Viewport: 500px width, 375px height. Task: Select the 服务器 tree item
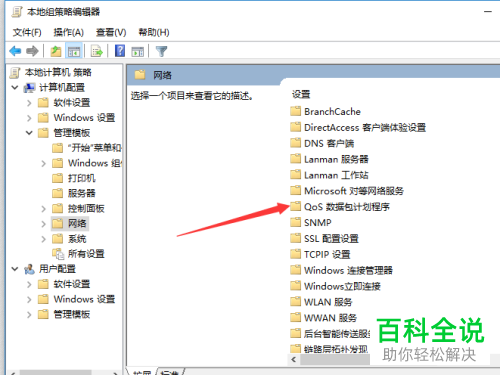pos(82,193)
